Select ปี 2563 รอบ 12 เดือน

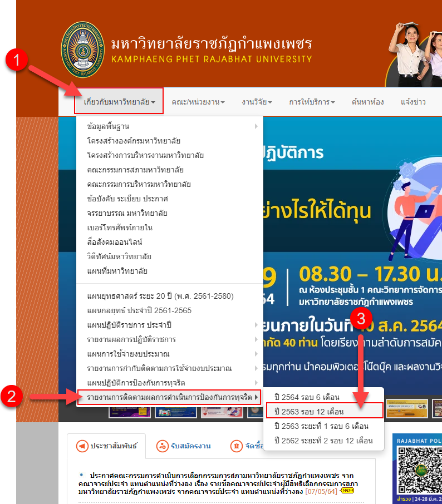323,412
